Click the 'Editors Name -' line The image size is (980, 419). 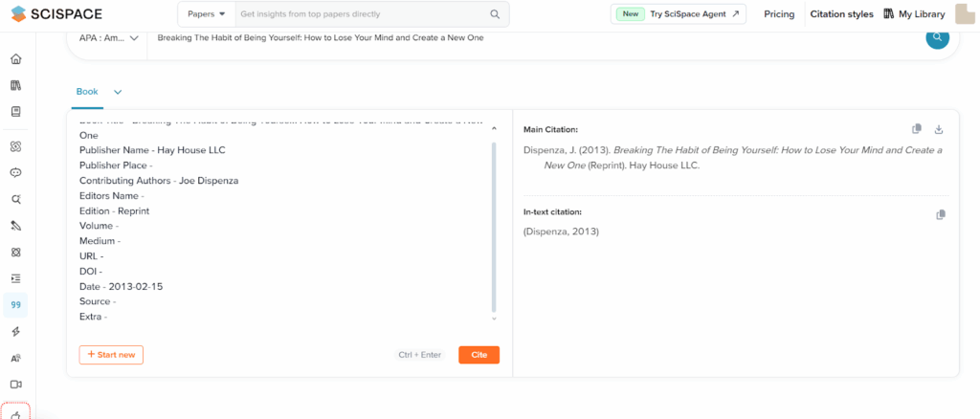(111, 196)
